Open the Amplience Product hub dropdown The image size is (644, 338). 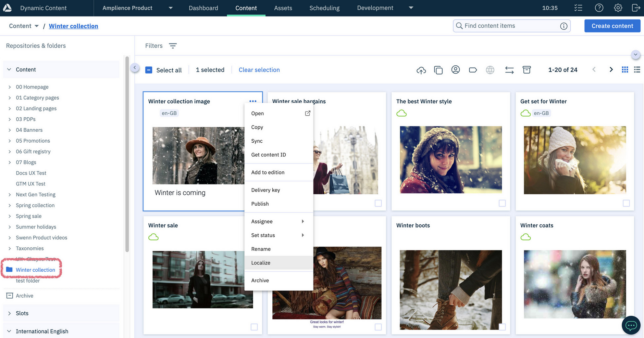click(x=171, y=8)
